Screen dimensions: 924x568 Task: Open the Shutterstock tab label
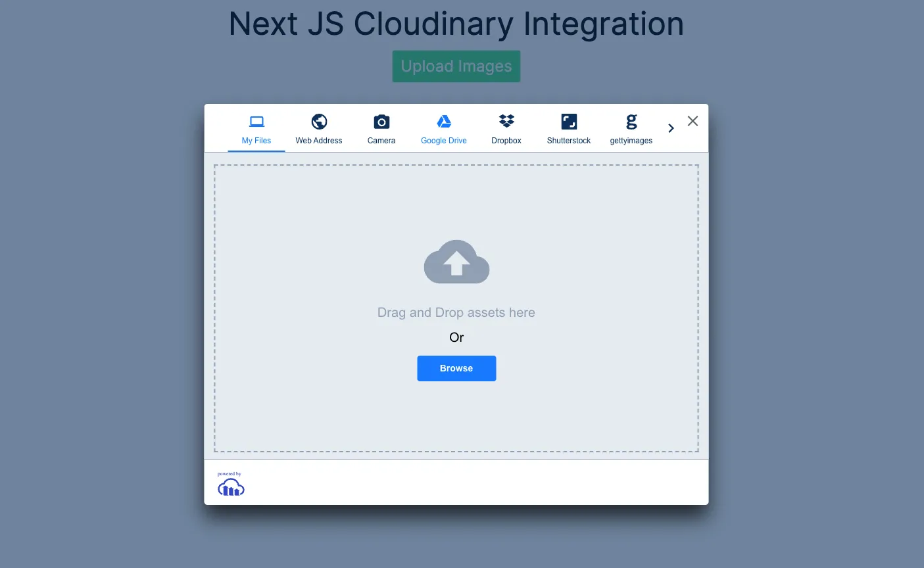(x=569, y=141)
